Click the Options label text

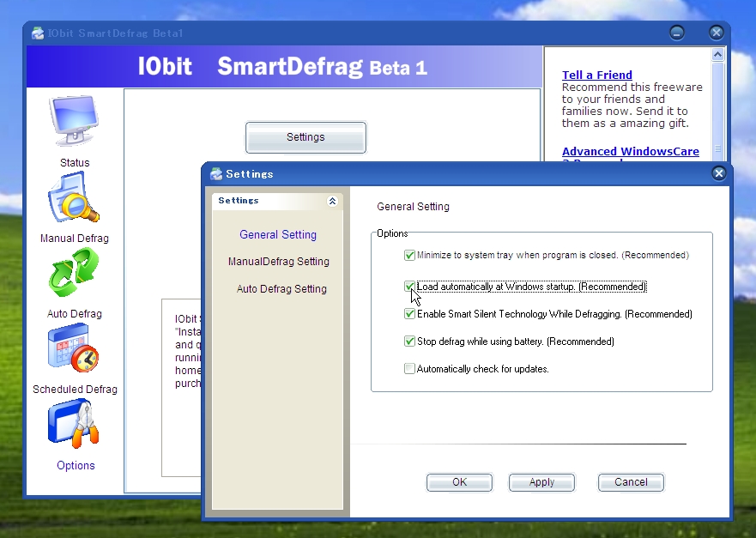pyautogui.click(x=76, y=466)
